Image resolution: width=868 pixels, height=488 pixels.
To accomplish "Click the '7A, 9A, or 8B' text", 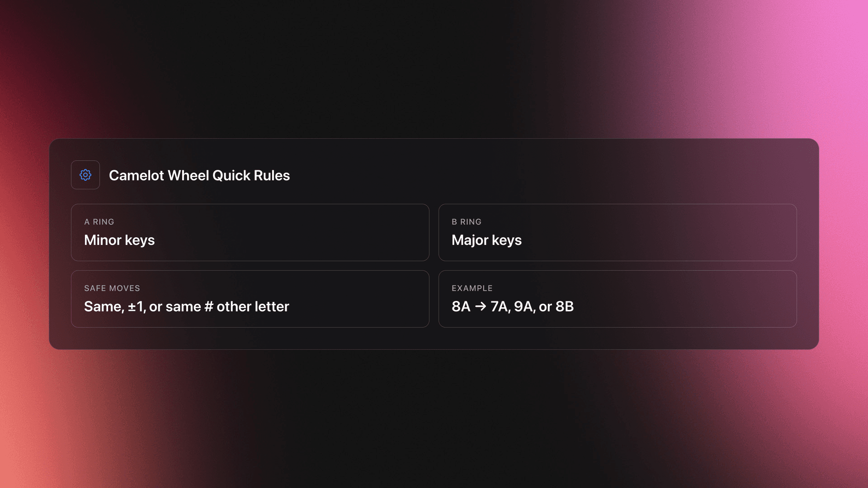I will [x=532, y=306].
